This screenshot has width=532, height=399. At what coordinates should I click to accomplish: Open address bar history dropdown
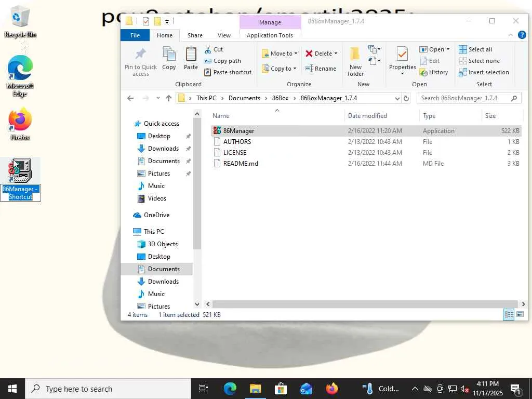pyautogui.click(x=397, y=98)
